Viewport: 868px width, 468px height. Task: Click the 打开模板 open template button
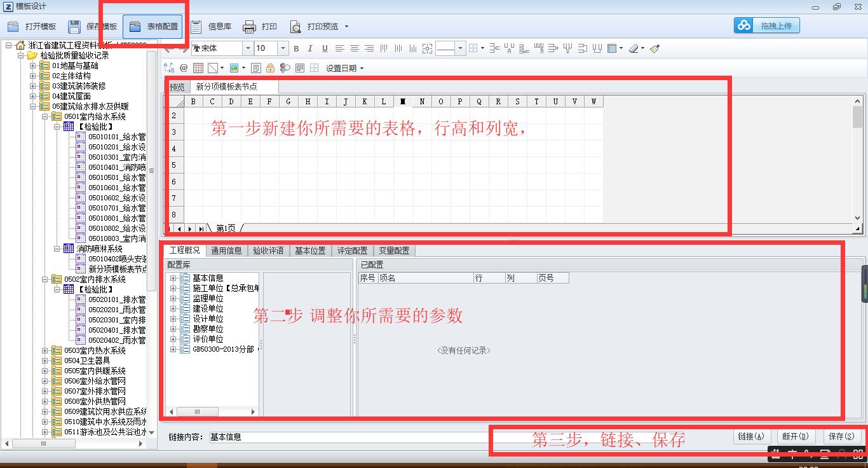pyautogui.click(x=32, y=27)
